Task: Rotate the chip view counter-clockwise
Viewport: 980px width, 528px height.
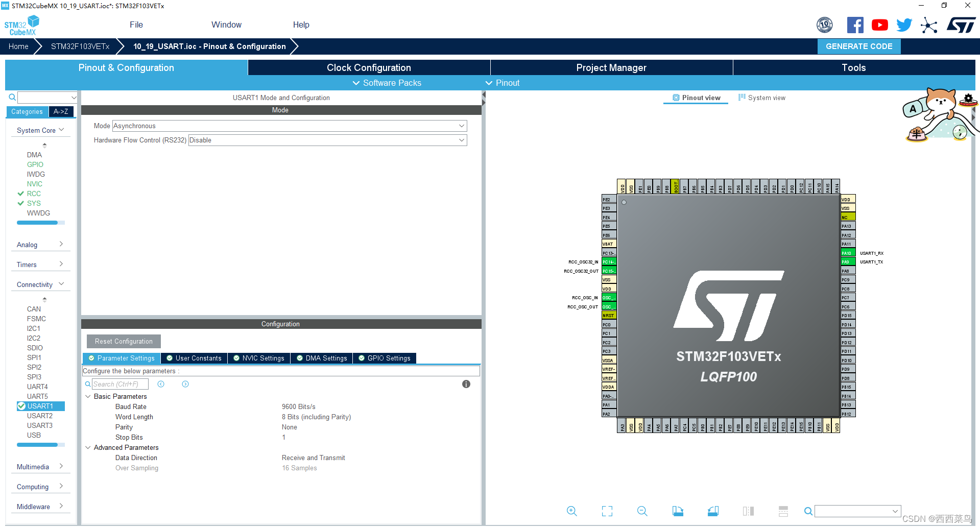Action: 713,511
